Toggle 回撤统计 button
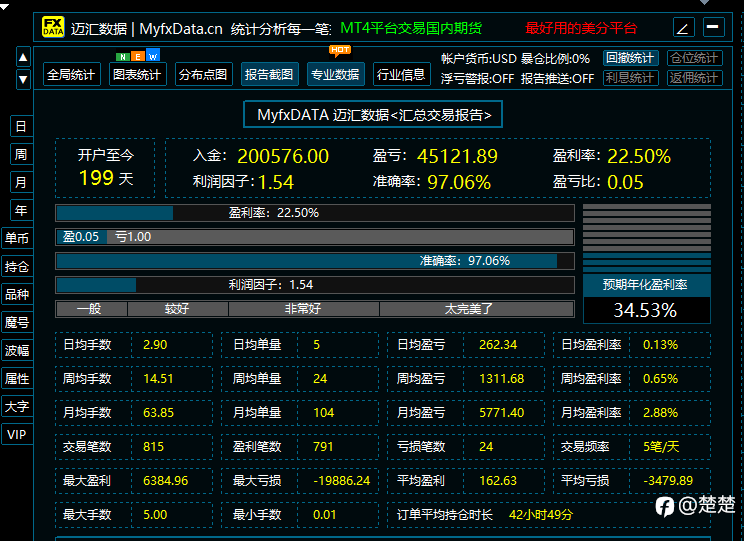The width and height of the screenshot is (744, 541). click(x=631, y=58)
